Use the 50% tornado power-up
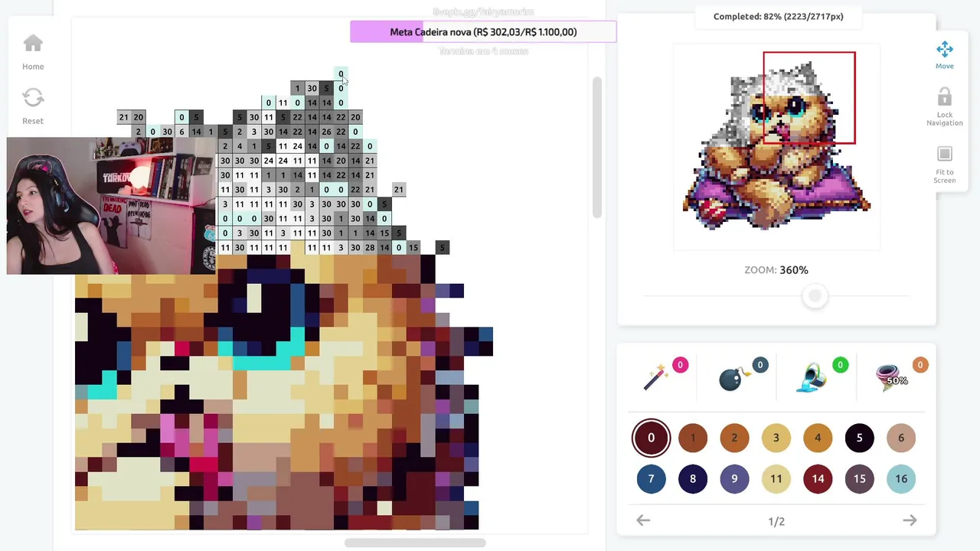This screenshot has height=551, width=980. click(893, 377)
